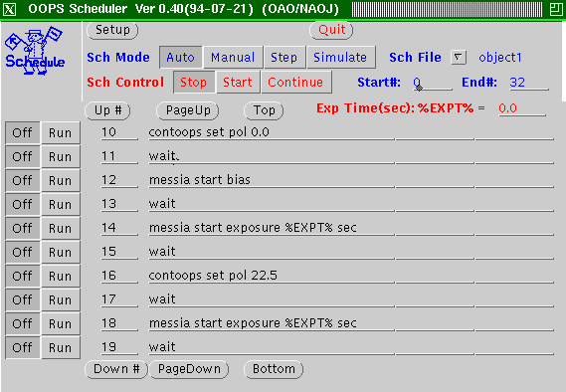Edit command 'contoops set pol 0.0'

coord(272,132)
